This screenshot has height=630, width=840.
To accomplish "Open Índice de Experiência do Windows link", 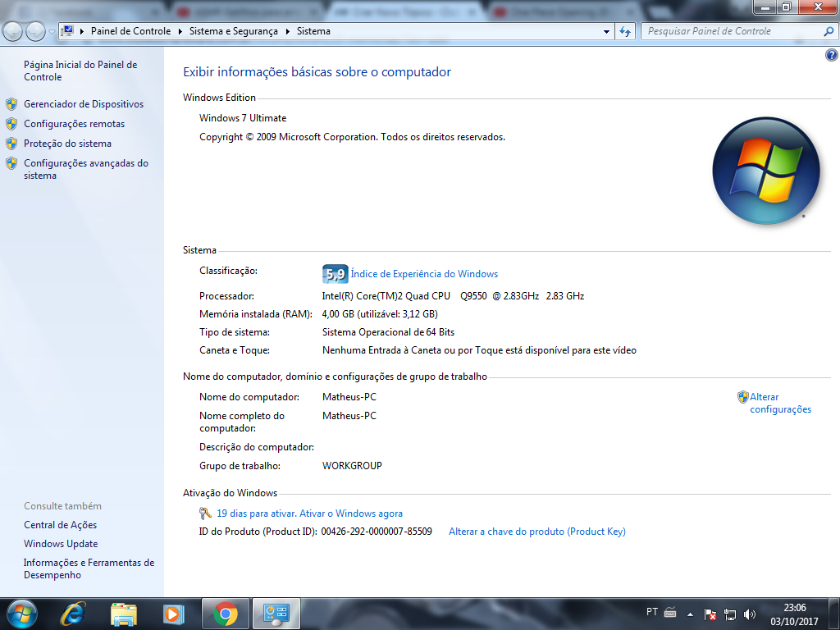I will pos(424,274).
